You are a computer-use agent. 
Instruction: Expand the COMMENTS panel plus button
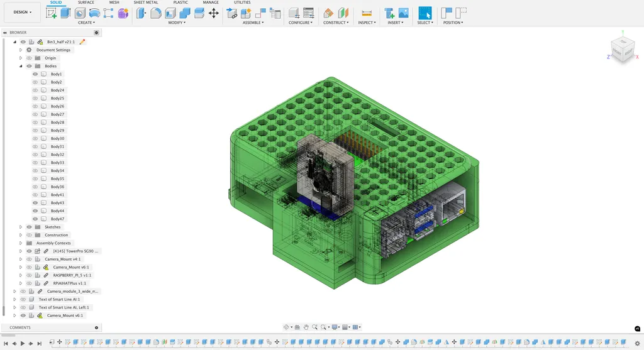click(96, 327)
